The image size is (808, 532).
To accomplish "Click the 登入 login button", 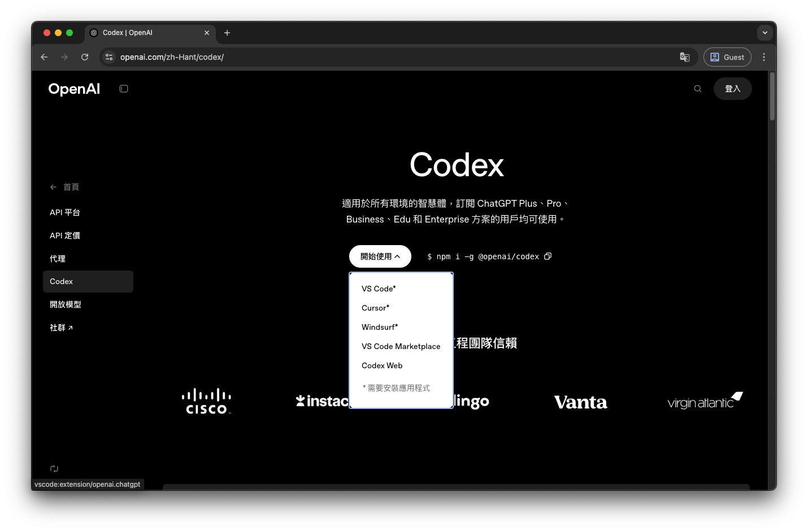I will tap(732, 89).
